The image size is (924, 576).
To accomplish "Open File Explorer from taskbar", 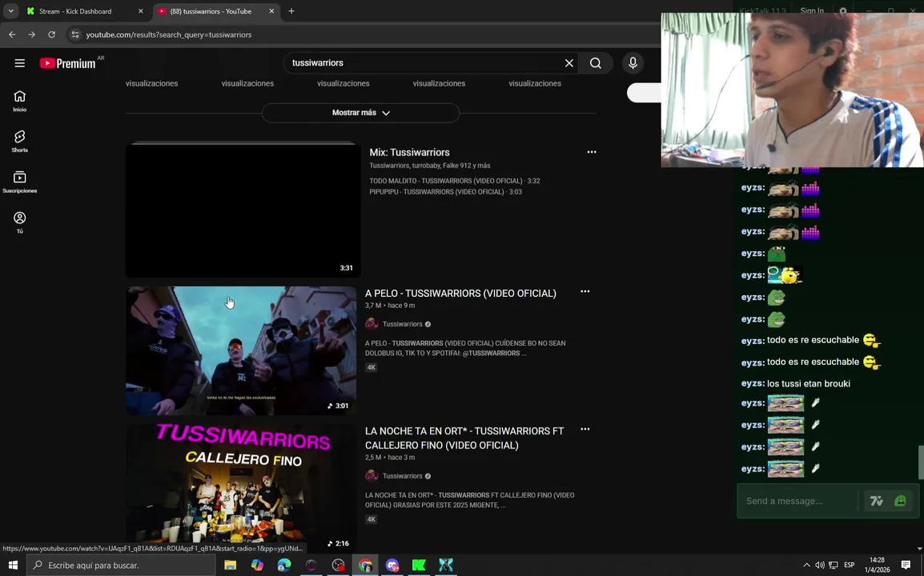I will point(230,565).
